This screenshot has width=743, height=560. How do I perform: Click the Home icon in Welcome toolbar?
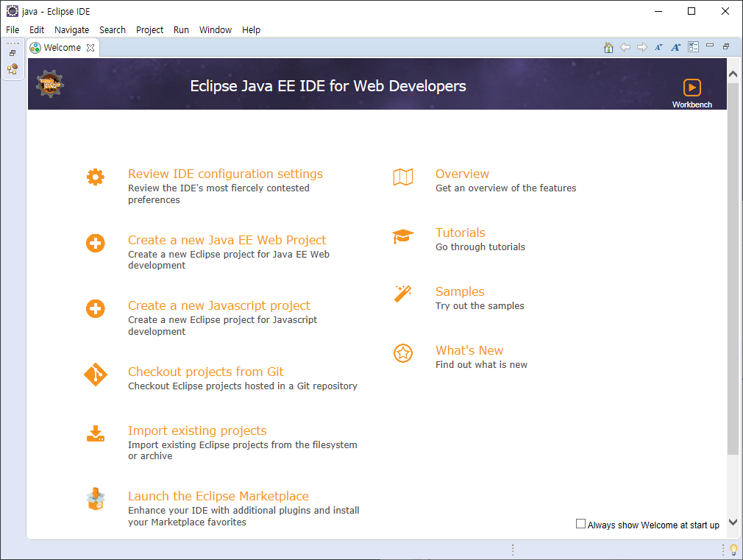tap(608, 47)
